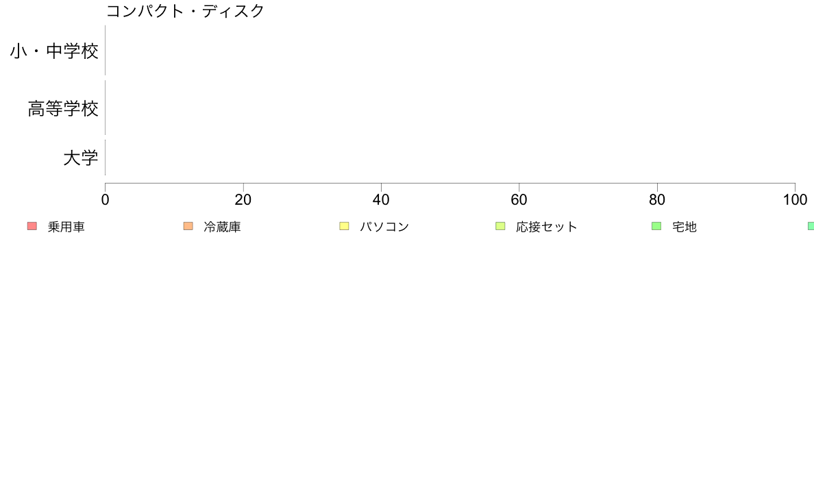Click the partially visible teal legend swatch
Viewport: 814px width, 504px height.
click(811, 226)
